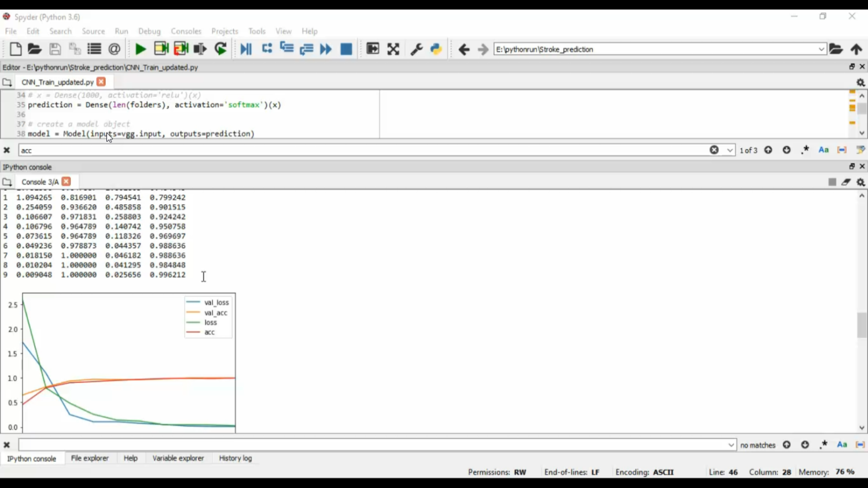Click inside the lower search input field
868x488 pixels.
tap(376, 444)
